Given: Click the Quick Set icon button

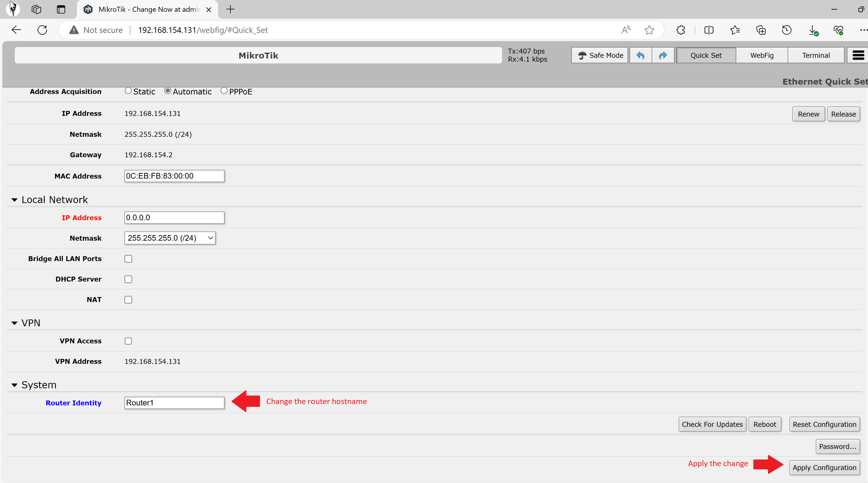Looking at the screenshot, I should tap(706, 55).
